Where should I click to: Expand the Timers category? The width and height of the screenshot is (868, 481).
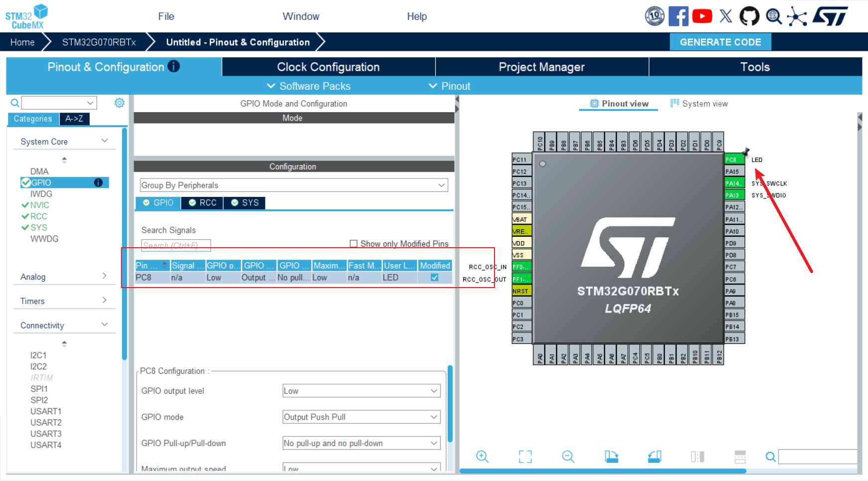(64, 301)
